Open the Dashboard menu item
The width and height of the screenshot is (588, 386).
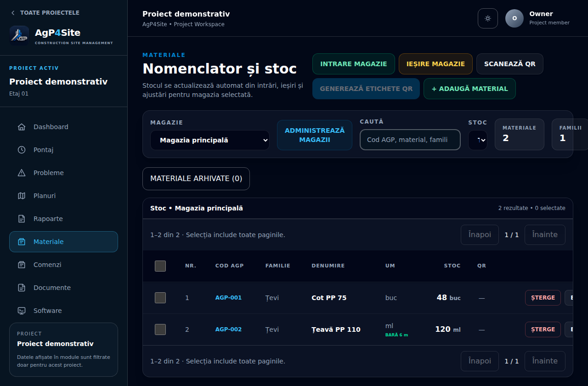[x=63, y=127]
